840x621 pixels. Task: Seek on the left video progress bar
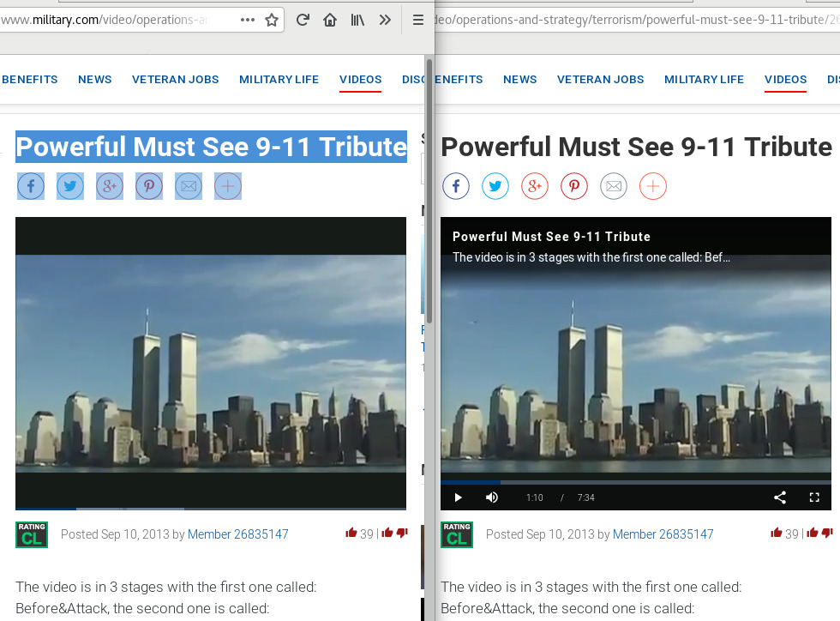click(x=211, y=509)
